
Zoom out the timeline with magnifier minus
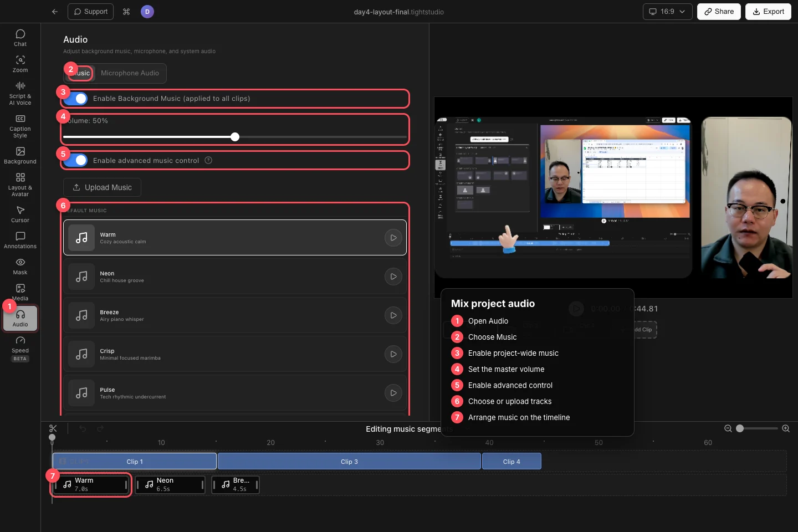[728, 428]
